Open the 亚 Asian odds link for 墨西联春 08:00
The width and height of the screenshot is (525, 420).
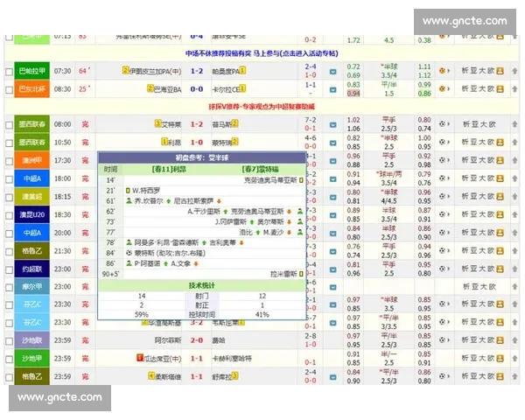click(474, 124)
